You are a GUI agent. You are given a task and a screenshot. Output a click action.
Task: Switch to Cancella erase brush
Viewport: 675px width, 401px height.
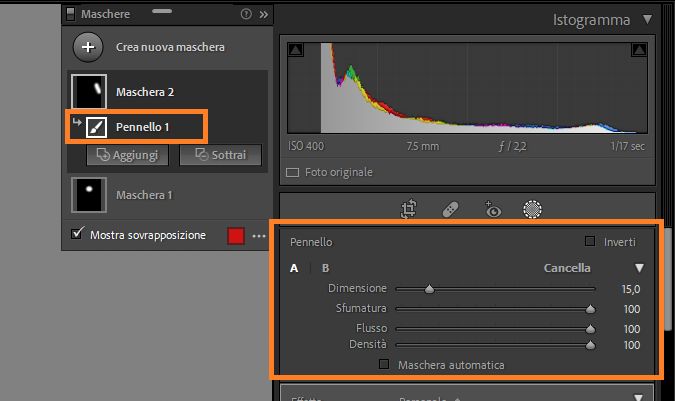click(x=567, y=268)
